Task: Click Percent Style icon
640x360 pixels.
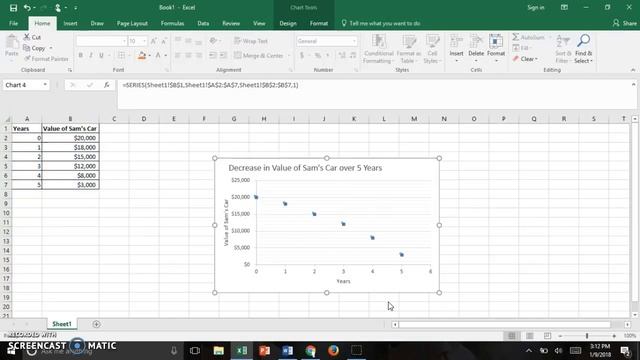Action: [x=318, y=56]
